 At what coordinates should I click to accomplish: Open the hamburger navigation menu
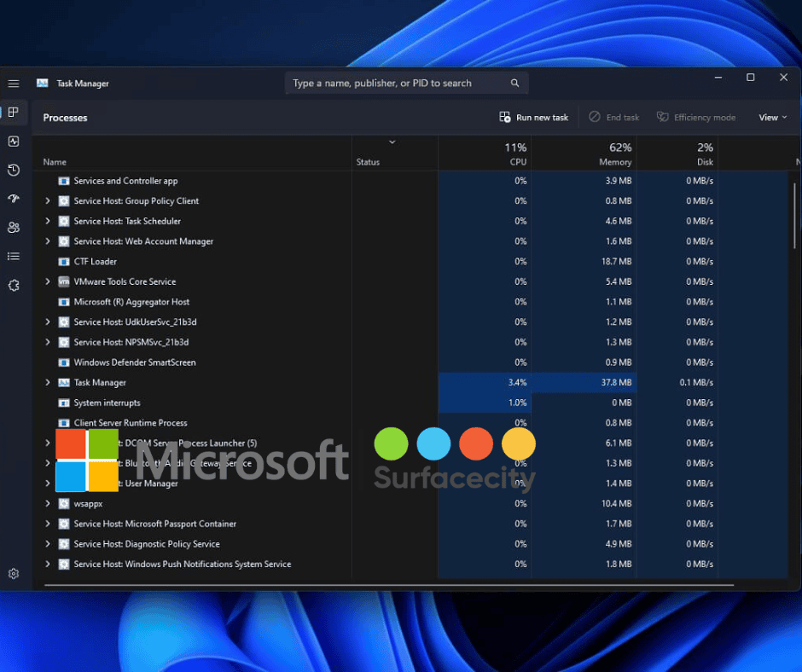coord(14,84)
